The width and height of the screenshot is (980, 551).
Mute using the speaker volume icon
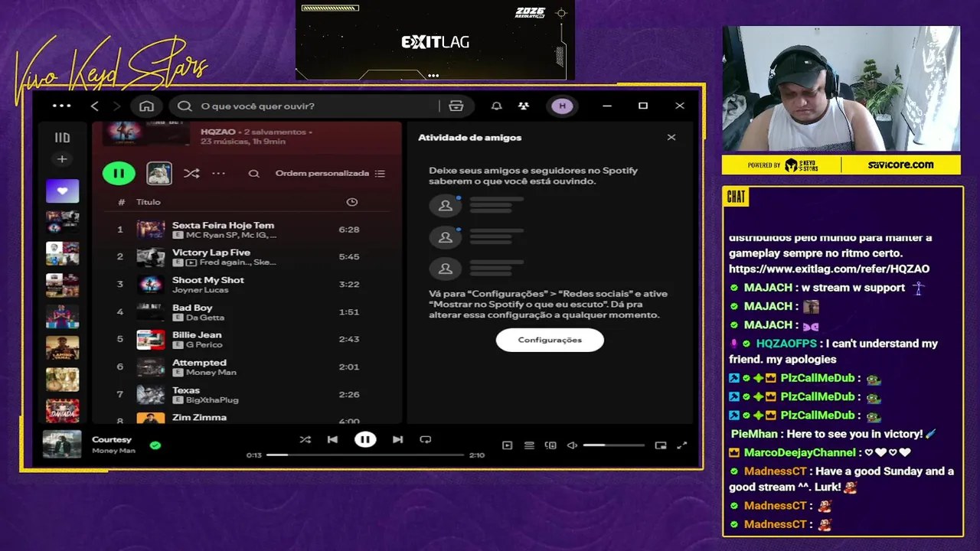(x=572, y=445)
